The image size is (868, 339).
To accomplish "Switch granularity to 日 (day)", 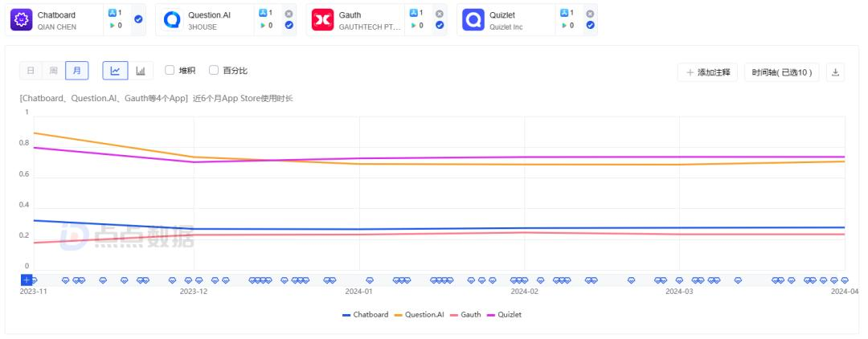I will point(31,71).
